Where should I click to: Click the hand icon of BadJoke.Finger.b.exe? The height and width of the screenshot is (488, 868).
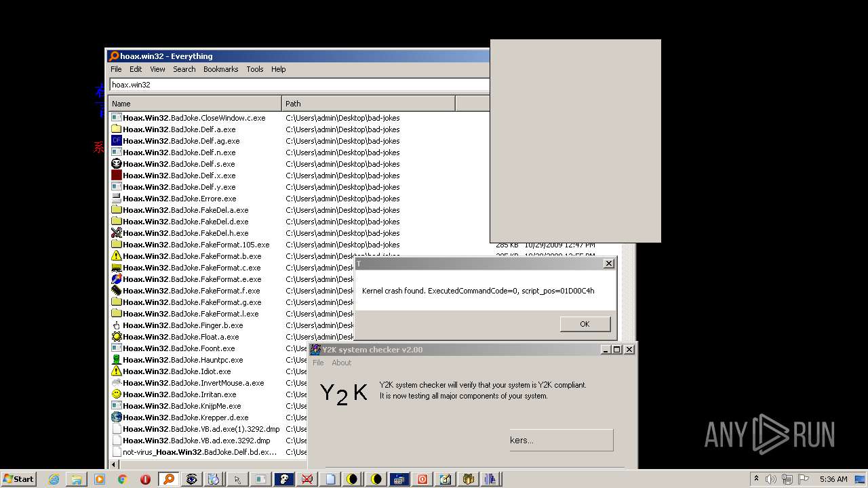point(116,325)
